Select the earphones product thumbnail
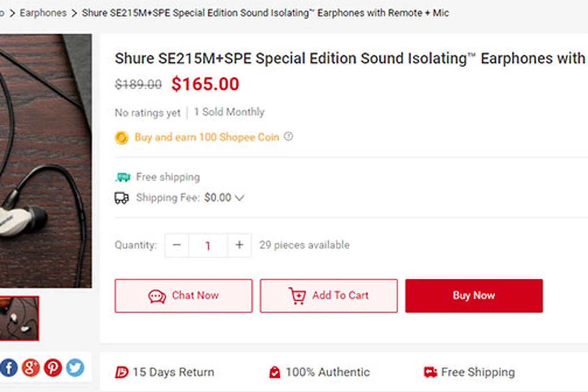This screenshot has height=392, width=588. click(19, 318)
